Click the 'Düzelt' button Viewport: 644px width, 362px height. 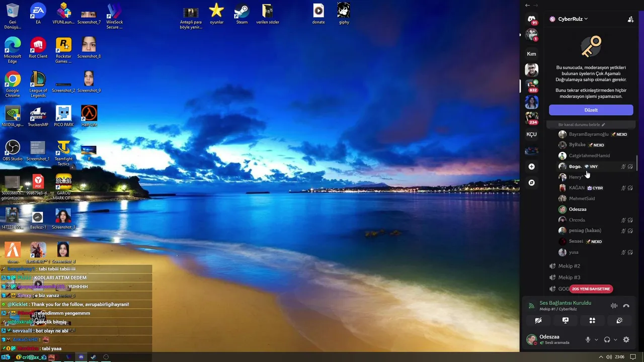(x=591, y=110)
